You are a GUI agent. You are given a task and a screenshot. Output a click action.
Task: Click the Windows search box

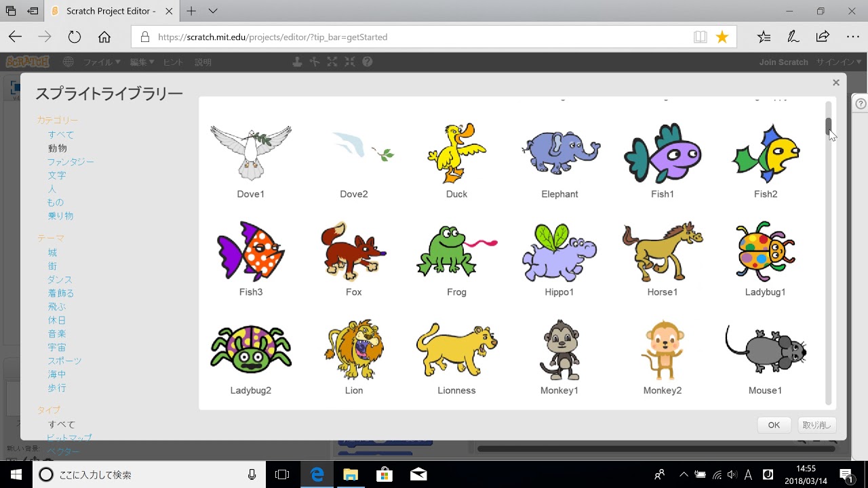149,474
